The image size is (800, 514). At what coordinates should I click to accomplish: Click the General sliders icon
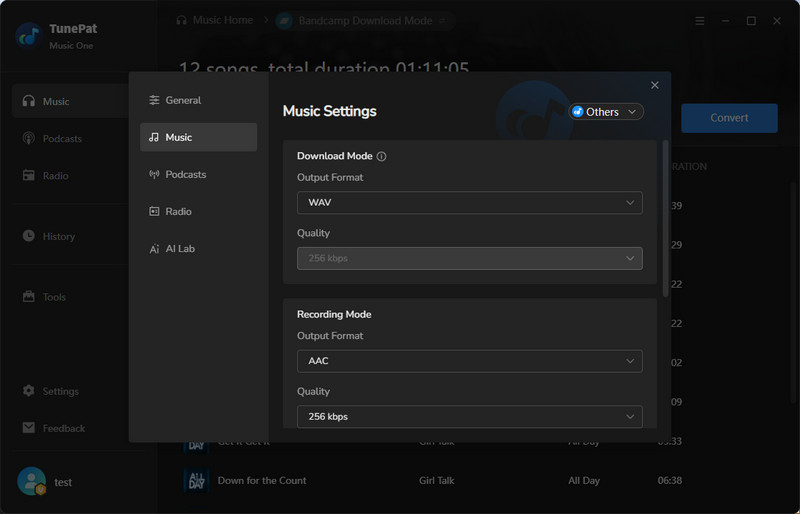[154, 100]
